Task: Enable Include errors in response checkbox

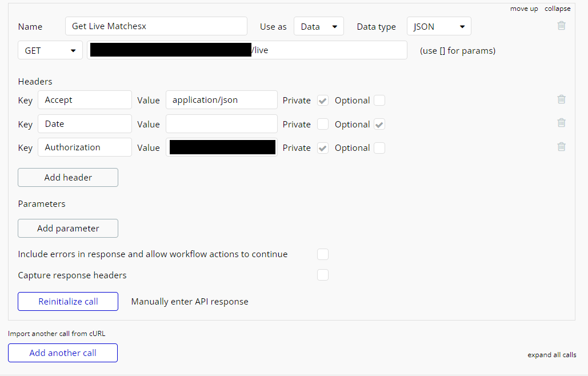Action: coord(323,254)
